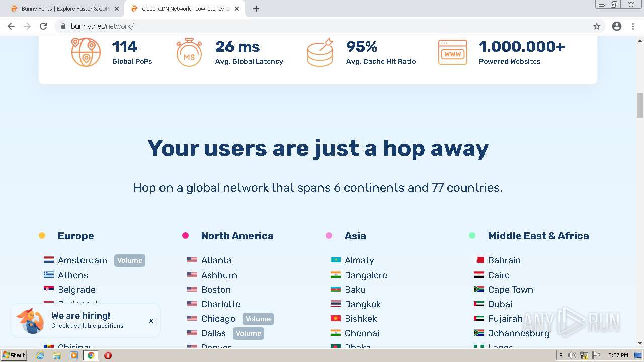Open the taskbar file explorer folder
The image size is (644, 362).
pyautogui.click(x=57, y=355)
